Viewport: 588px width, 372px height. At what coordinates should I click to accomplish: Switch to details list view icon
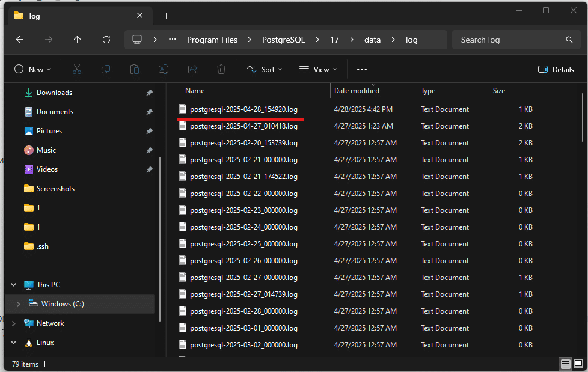tap(566, 364)
